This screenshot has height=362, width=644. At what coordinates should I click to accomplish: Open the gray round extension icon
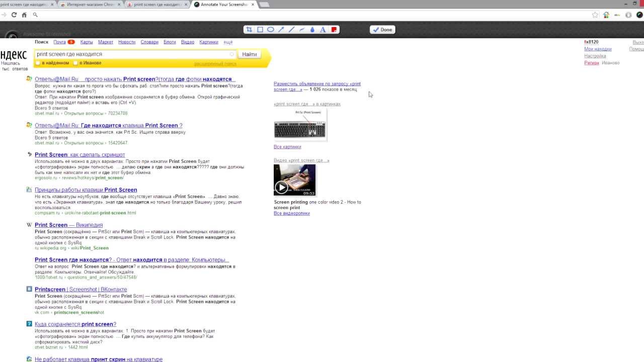(628, 15)
